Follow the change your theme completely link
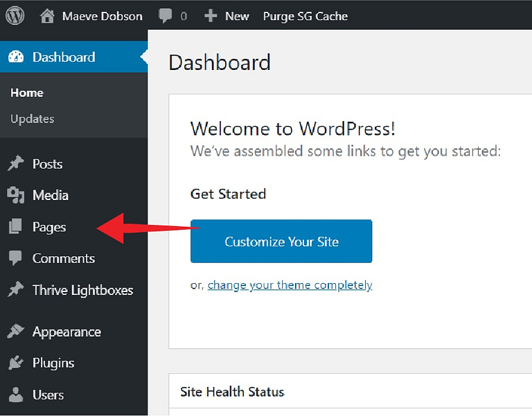The image size is (532, 416). [x=290, y=285]
